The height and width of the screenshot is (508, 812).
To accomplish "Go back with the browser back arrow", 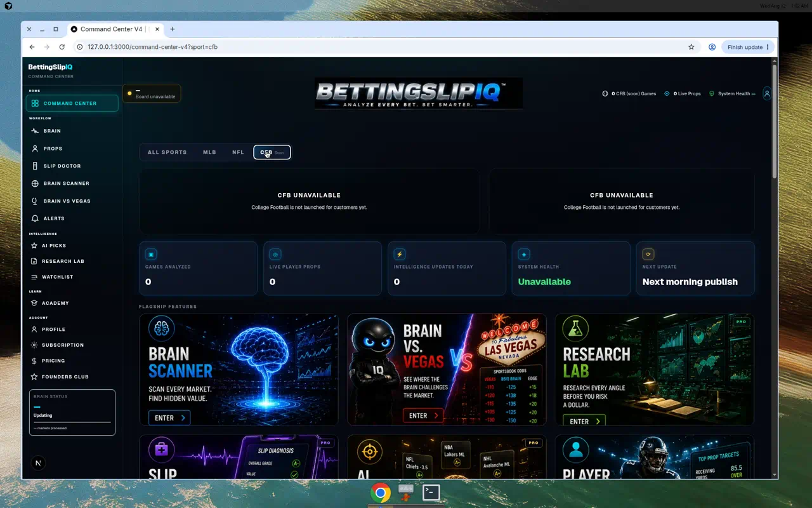I will pyautogui.click(x=32, y=47).
